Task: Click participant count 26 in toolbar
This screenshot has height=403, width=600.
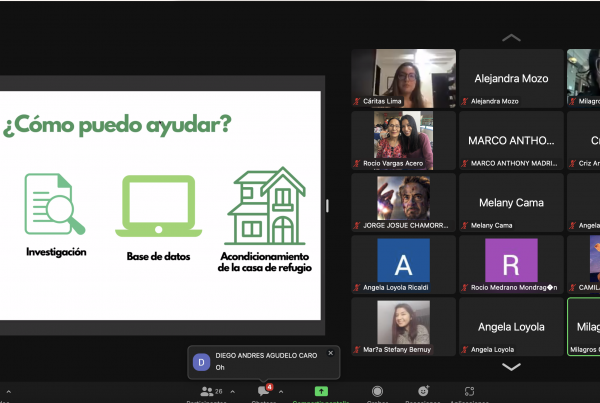Action: (218, 392)
